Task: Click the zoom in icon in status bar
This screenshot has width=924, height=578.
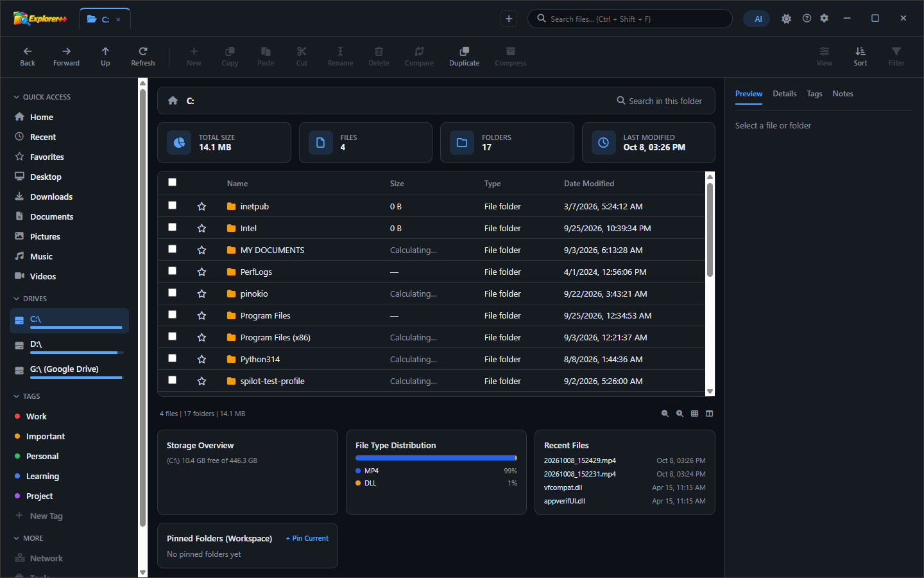Action: click(680, 414)
